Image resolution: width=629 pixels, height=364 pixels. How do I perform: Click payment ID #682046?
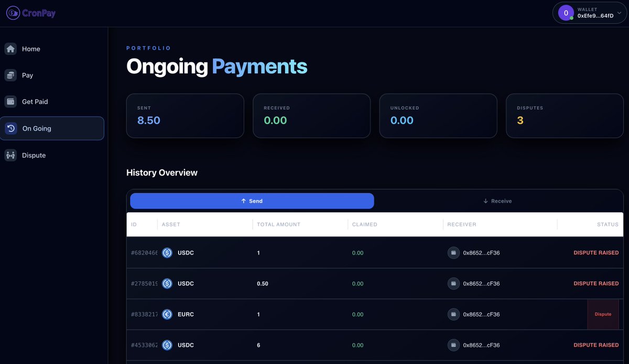coord(145,253)
